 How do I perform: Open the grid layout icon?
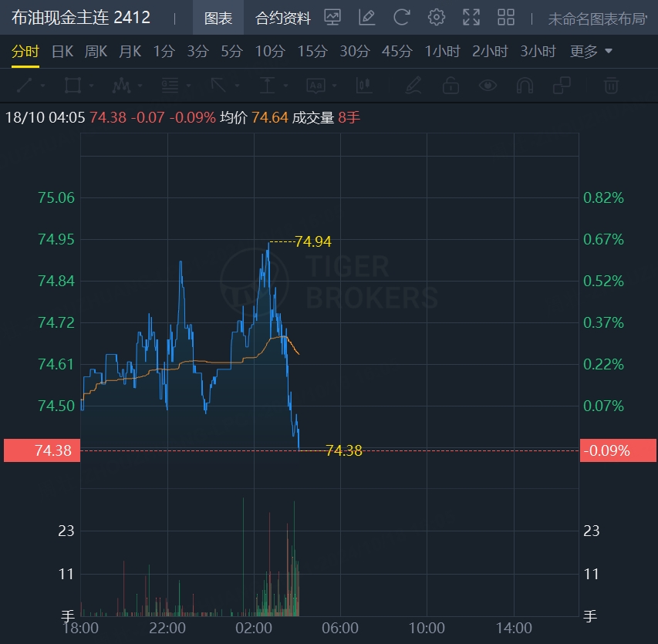[506, 18]
